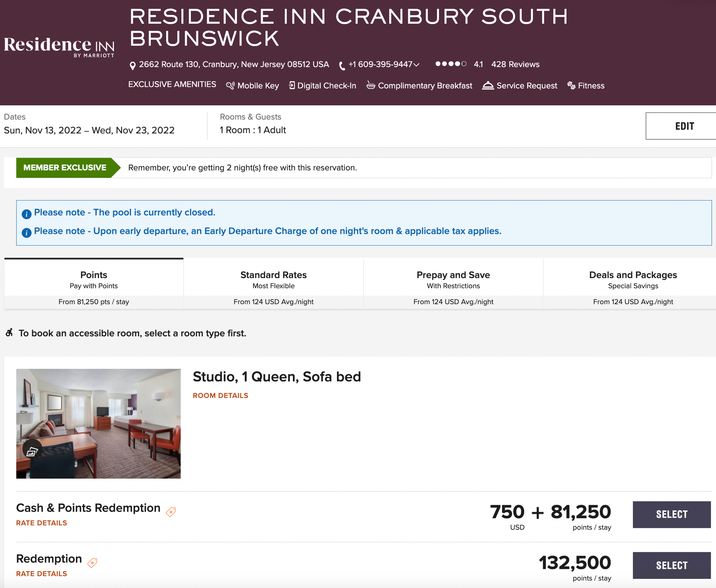Screen dimensions: 716x588
Task: Click the accessibility wheelchair icon
Action: coord(10,333)
